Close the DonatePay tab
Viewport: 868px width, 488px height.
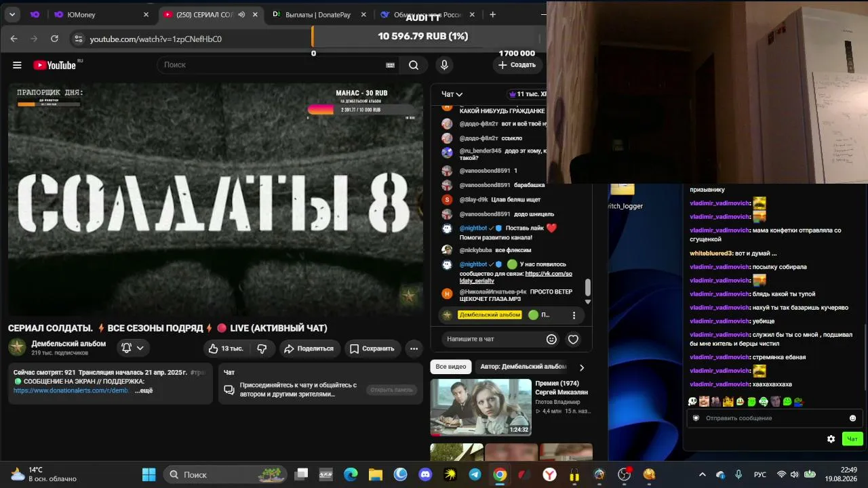pos(363,14)
